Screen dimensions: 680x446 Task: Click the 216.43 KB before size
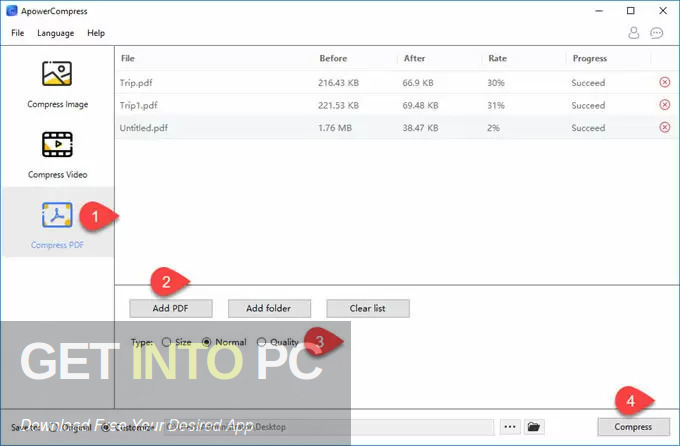(338, 82)
